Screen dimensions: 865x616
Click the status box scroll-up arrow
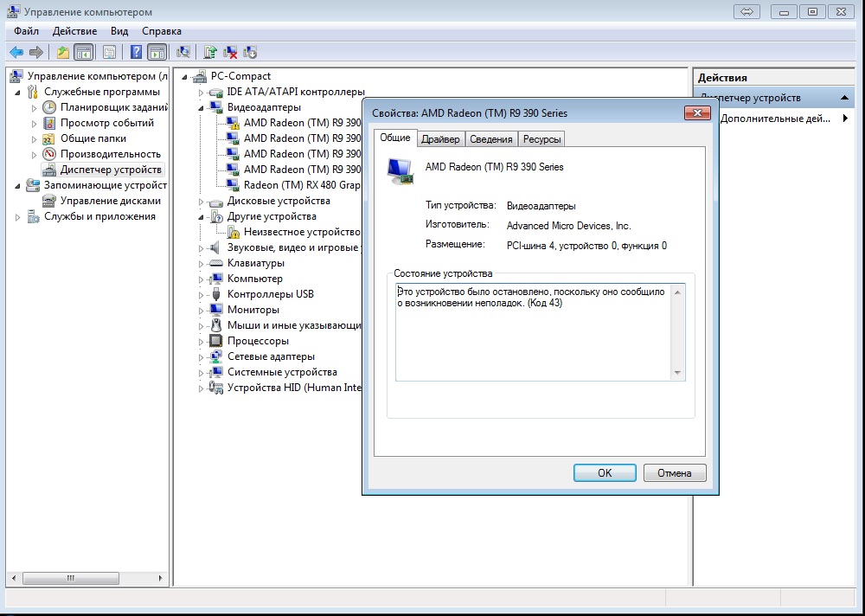pos(677,292)
